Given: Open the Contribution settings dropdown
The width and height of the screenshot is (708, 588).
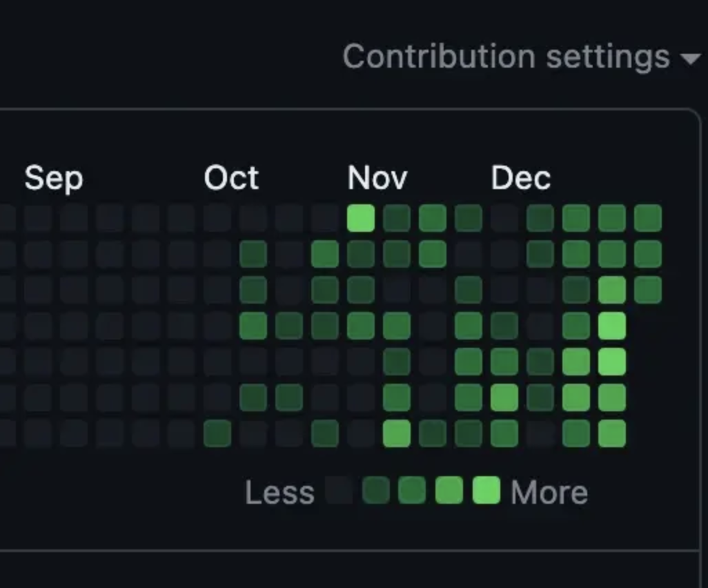Looking at the screenshot, I should (522, 57).
